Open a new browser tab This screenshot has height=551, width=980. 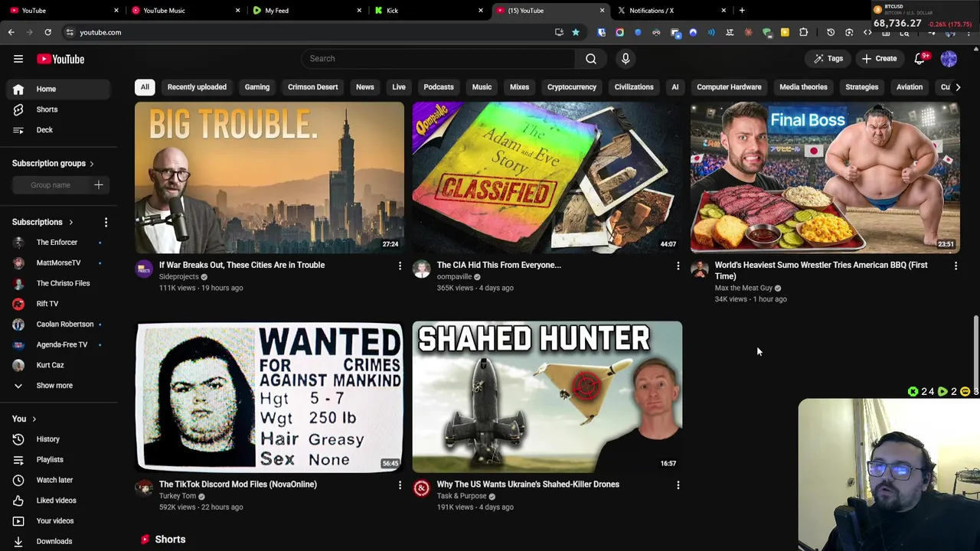point(742,11)
